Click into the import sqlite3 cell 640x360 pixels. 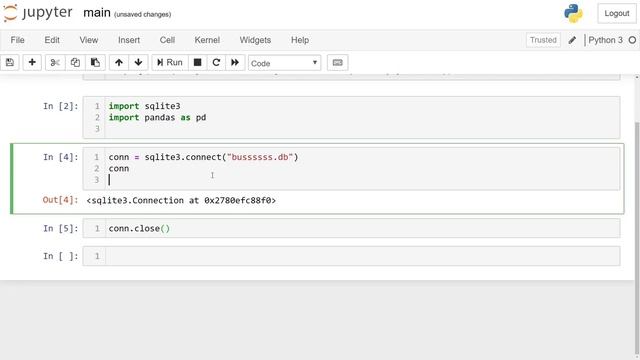[x=351, y=118]
